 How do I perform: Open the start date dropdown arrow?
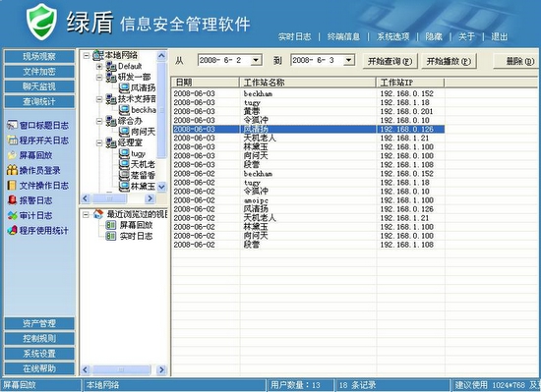pyautogui.click(x=256, y=60)
